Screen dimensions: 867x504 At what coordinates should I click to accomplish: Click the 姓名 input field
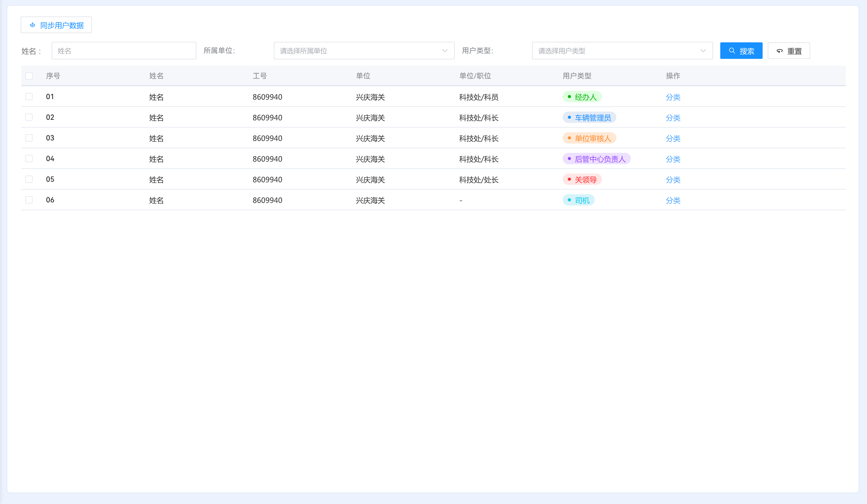point(124,51)
